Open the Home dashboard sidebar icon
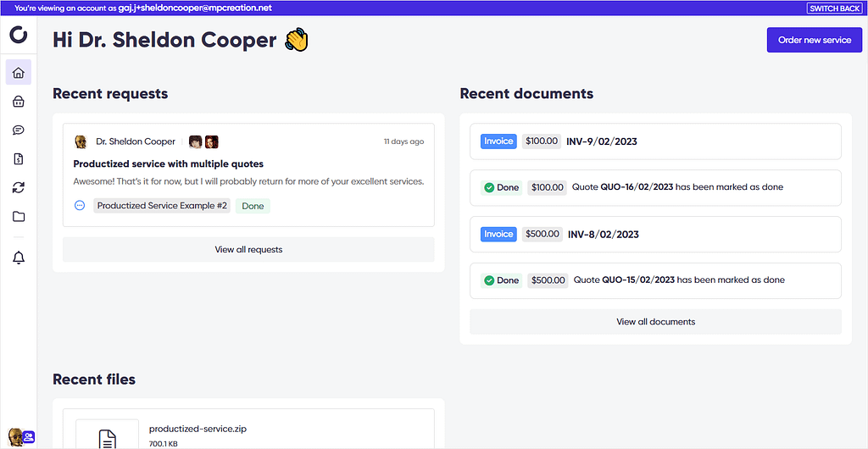 tap(19, 73)
